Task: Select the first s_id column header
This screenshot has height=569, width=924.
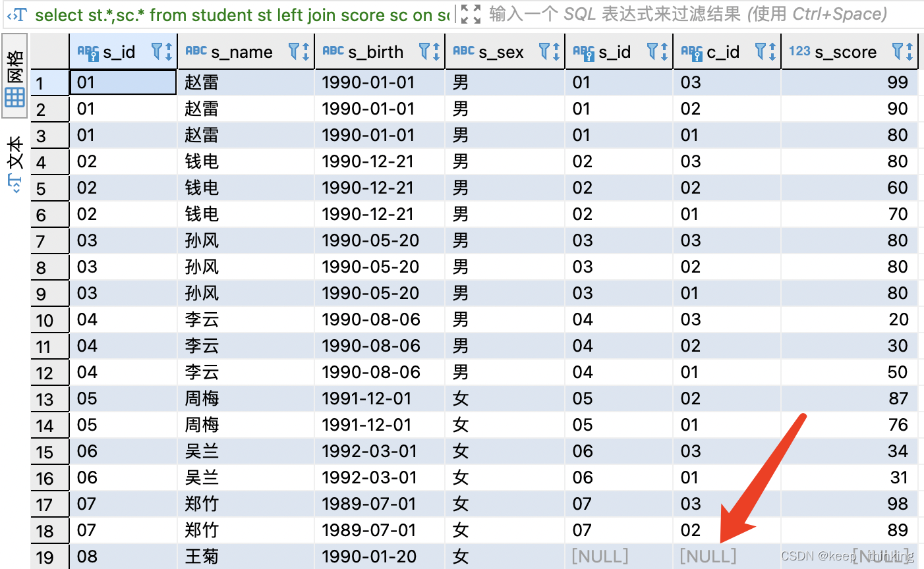Action: pos(123,51)
